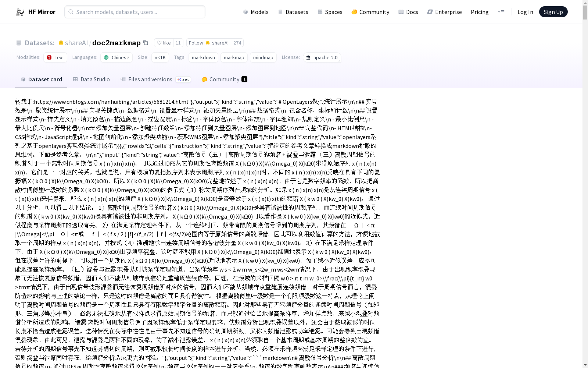Expand the extra navigation menu icon
The height and width of the screenshot is (368, 588).
501,12
